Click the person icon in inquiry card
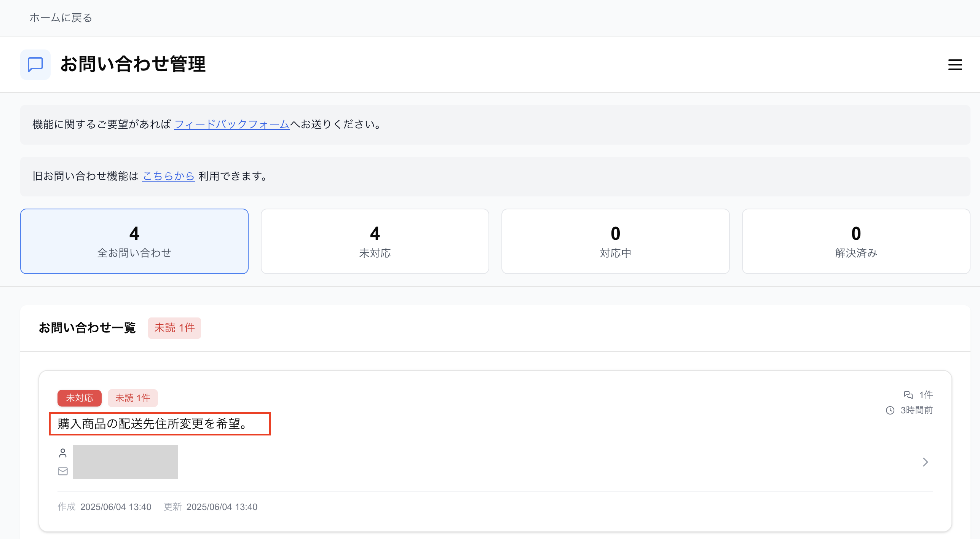 click(63, 453)
